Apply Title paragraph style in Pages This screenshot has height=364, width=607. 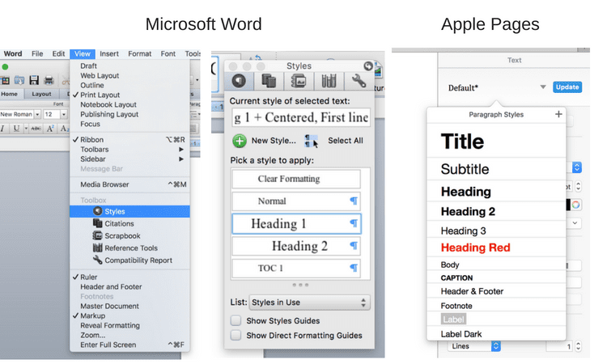(496, 142)
